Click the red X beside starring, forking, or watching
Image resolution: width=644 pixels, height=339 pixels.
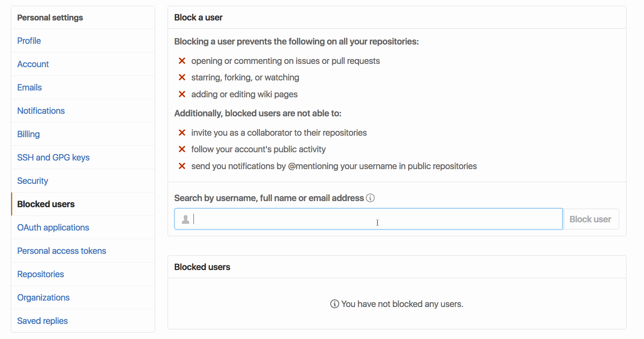(182, 77)
